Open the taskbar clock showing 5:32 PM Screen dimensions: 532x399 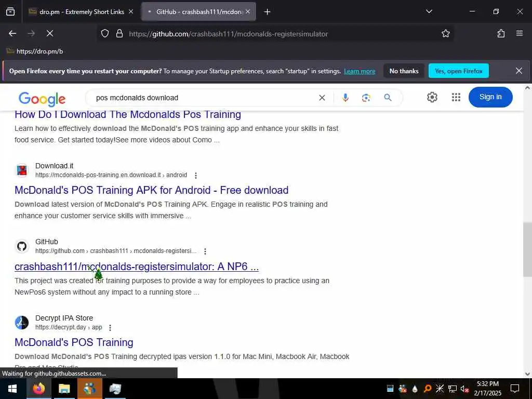[487, 389]
